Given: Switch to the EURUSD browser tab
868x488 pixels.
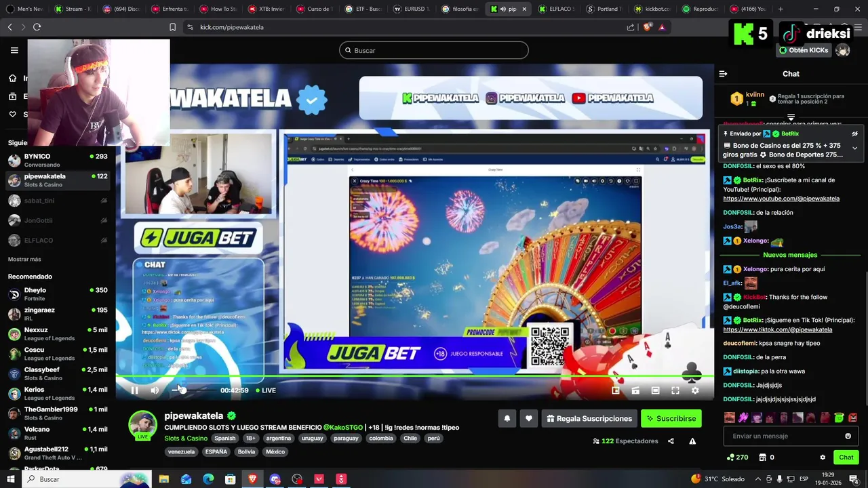Looking at the screenshot, I should (412, 9).
